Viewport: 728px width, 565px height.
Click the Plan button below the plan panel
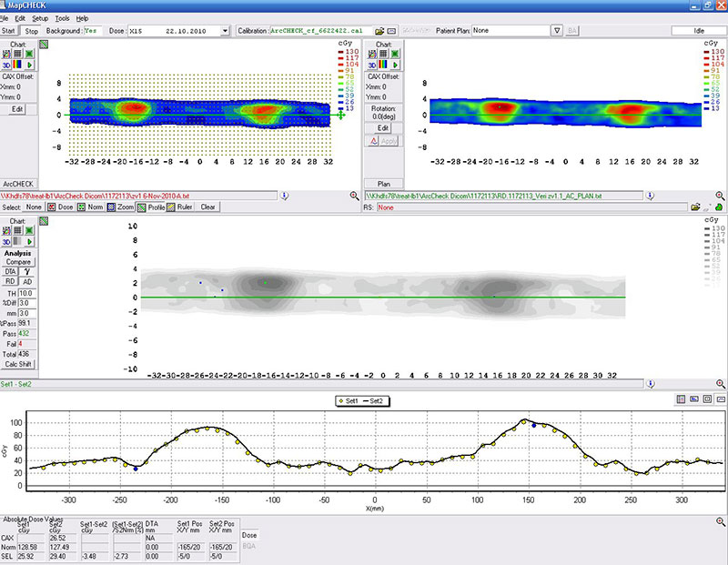(383, 184)
